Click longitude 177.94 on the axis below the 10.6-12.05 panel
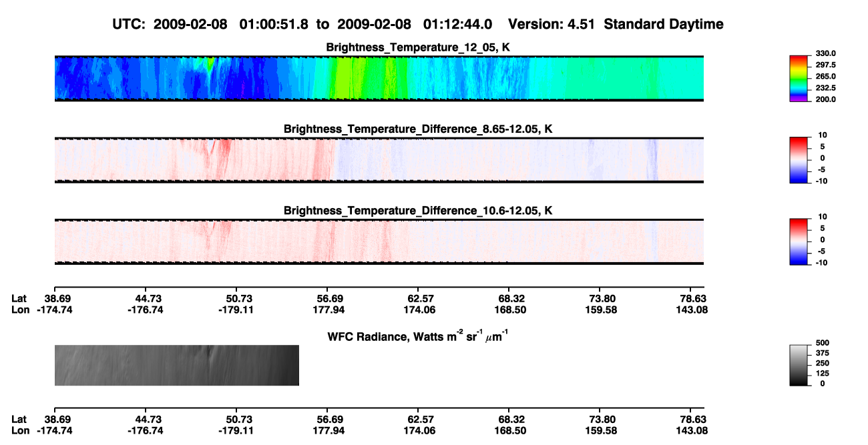Viewport: 868px width, 445px height. tap(330, 310)
